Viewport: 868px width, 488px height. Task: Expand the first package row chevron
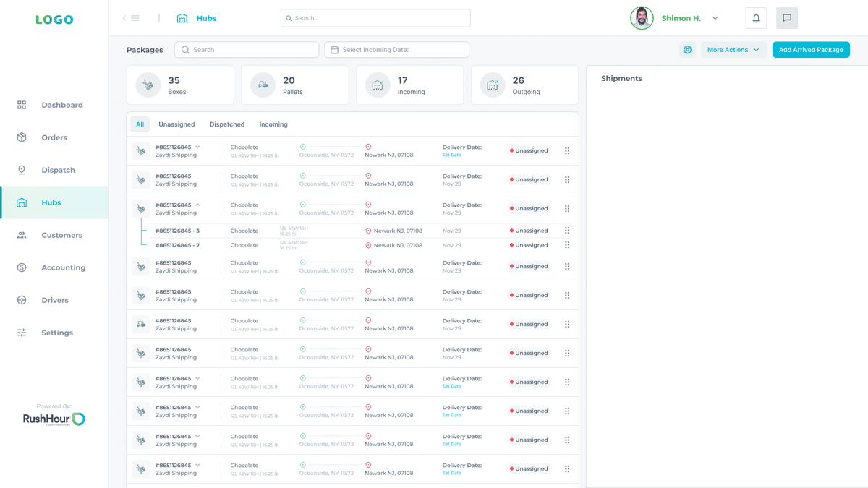pos(197,147)
